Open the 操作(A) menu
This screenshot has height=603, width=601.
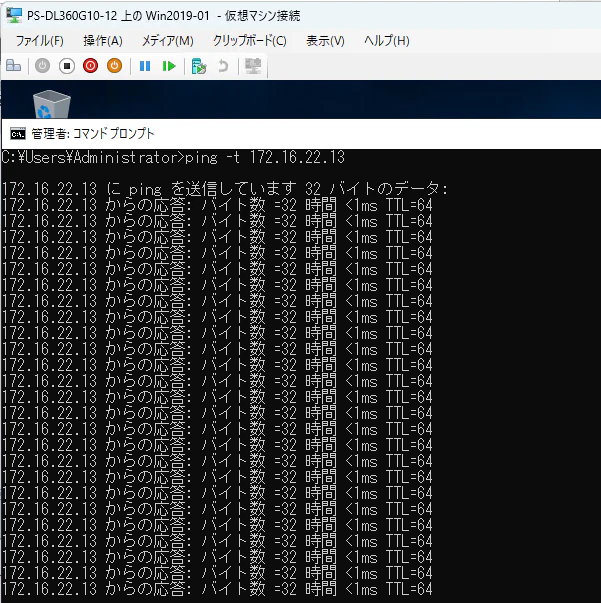(103, 41)
